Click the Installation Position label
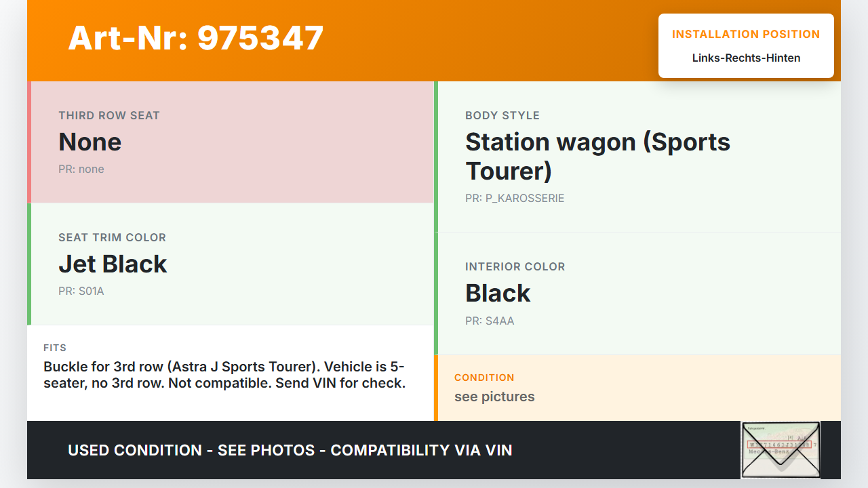The image size is (868, 488). 746,34
